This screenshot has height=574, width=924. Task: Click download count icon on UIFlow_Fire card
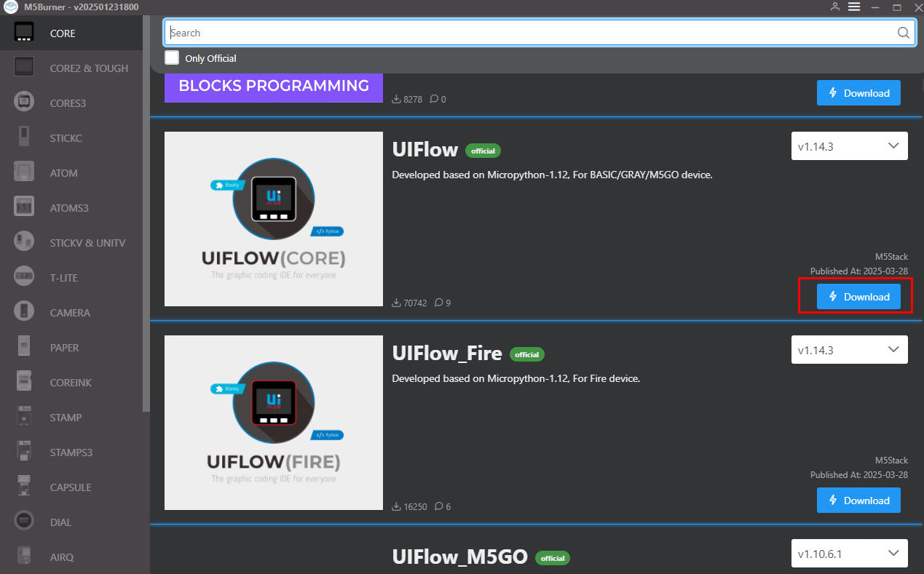[x=396, y=506]
